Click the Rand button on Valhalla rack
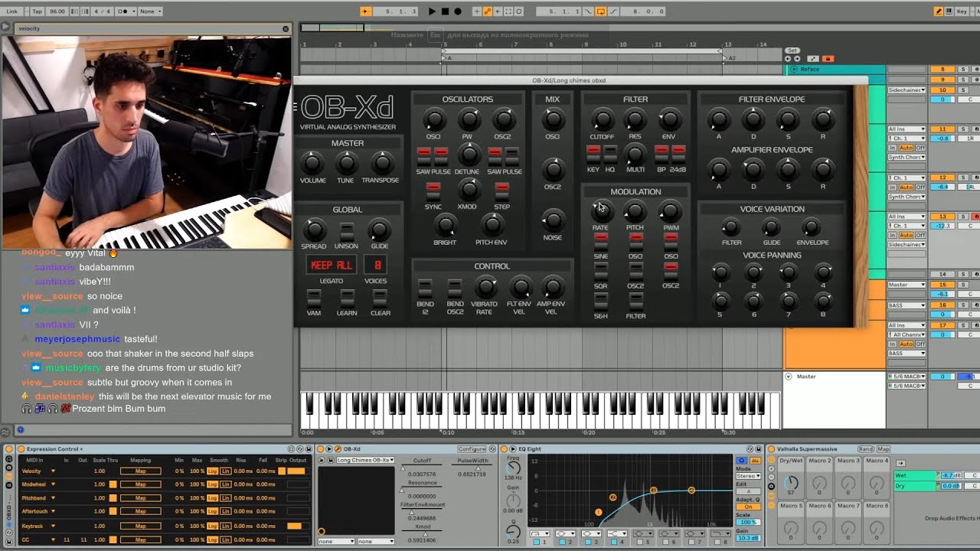Image resolution: width=980 pixels, height=551 pixels. (x=865, y=449)
